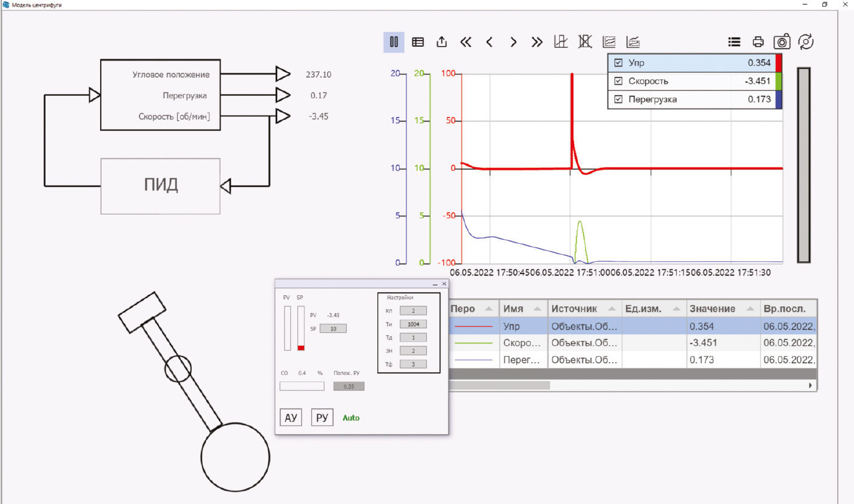Click the grey vertical bar right of the chart
This screenshot has width=854, height=504.
point(803,165)
